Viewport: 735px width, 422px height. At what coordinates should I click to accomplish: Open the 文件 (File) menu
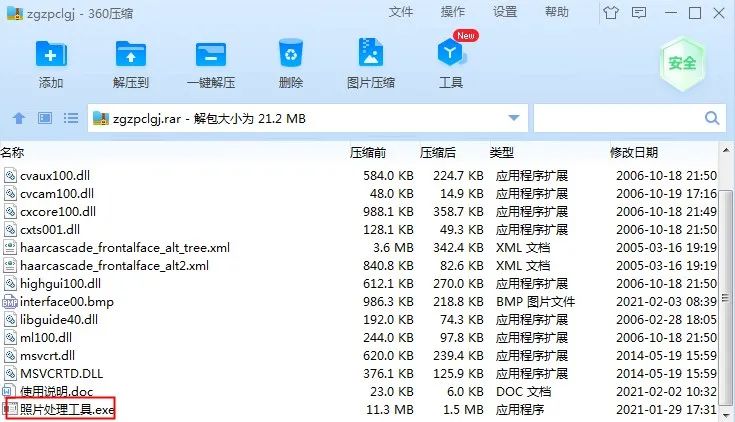tap(401, 12)
